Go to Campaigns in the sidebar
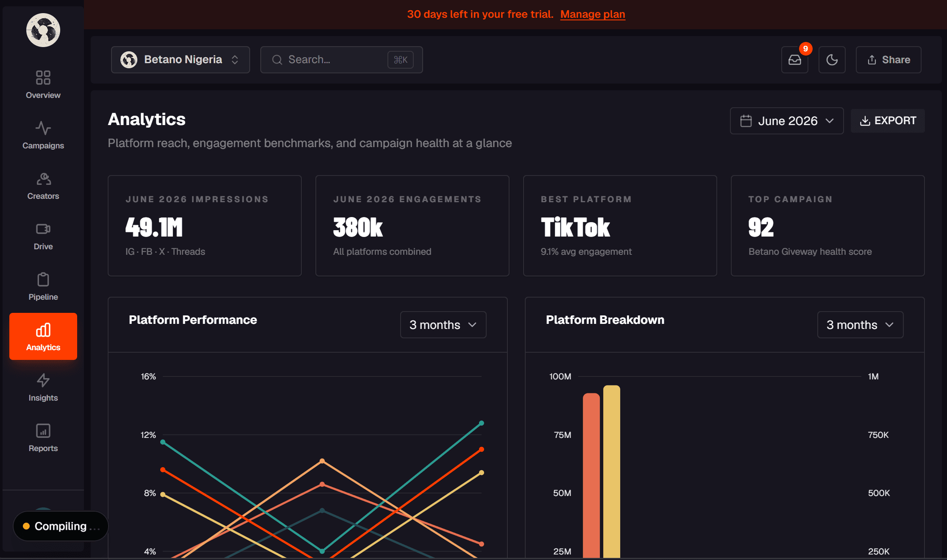The image size is (947, 560). coord(43,135)
